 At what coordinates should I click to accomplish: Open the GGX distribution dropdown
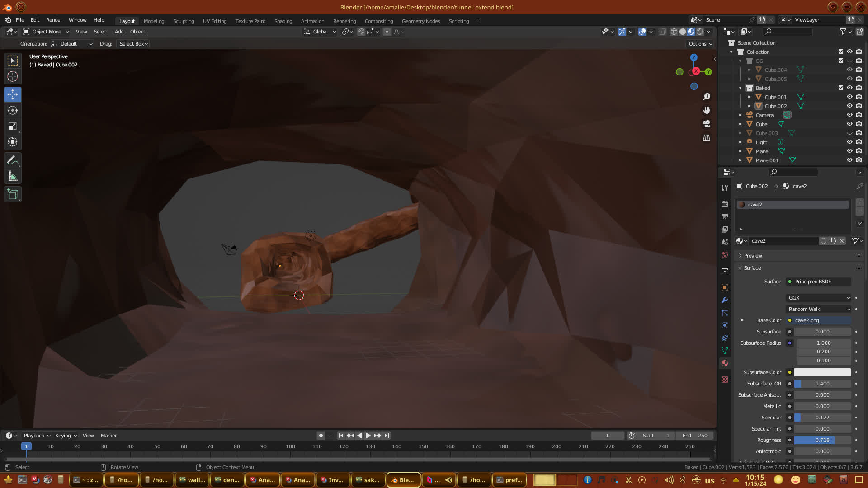(x=819, y=298)
